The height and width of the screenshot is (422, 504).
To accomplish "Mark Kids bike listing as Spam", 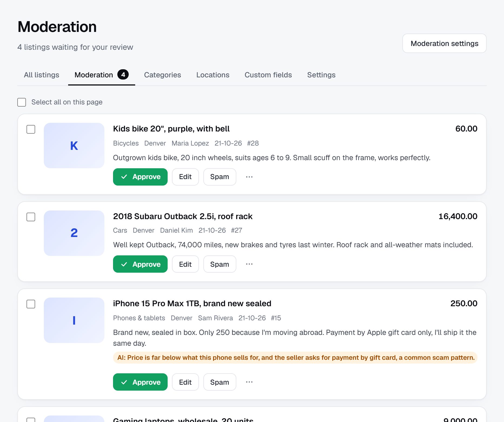I will click(x=220, y=177).
